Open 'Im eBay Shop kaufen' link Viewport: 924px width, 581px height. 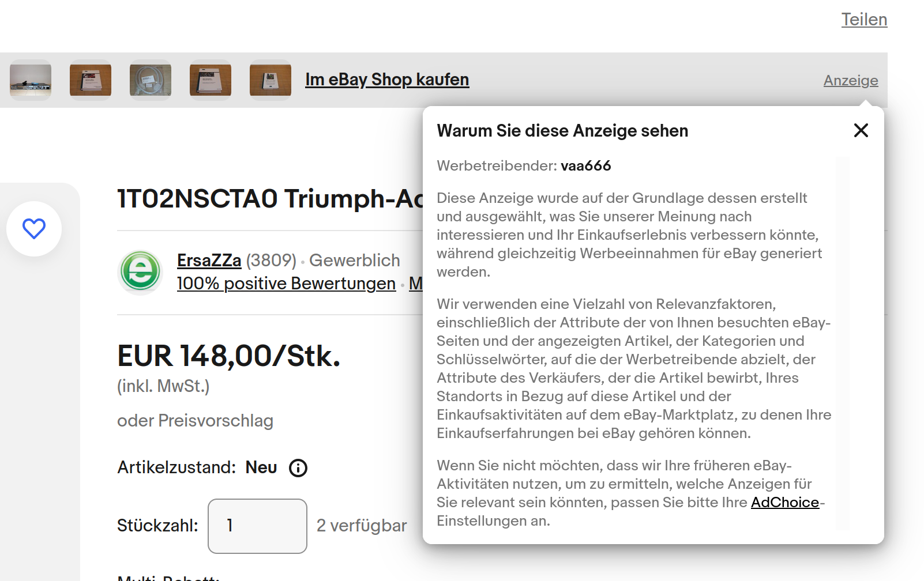point(387,80)
